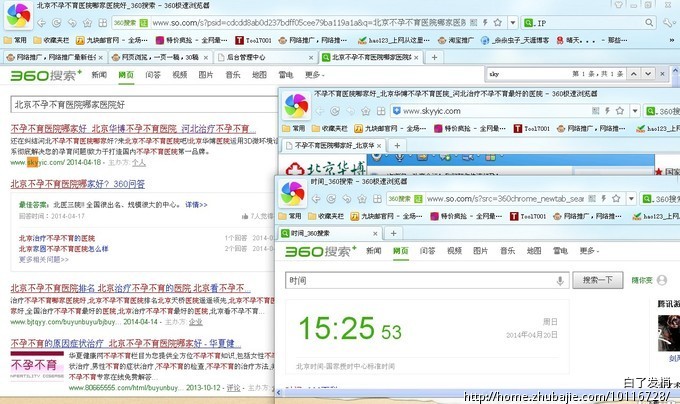This screenshot has width=680, height=404.
Task: Click the lightning icon in 时间 window address bar
Action: pyautogui.click(x=604, y=199)
